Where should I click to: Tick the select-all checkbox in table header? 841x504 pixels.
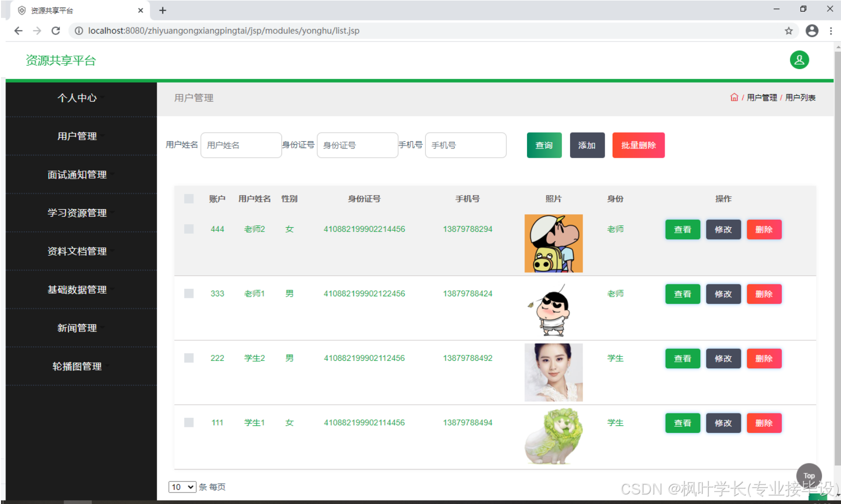pyautogui.click(x=189, y=199)
